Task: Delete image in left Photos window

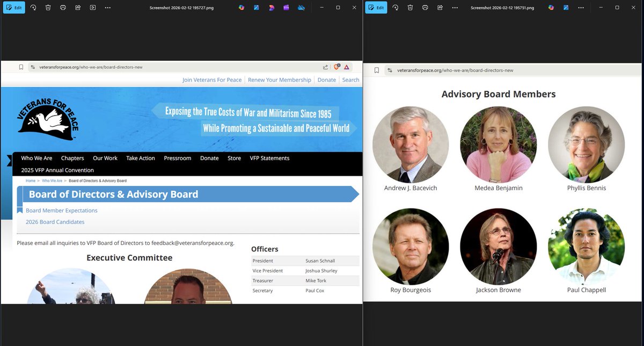Action: [x=48, y=8]
